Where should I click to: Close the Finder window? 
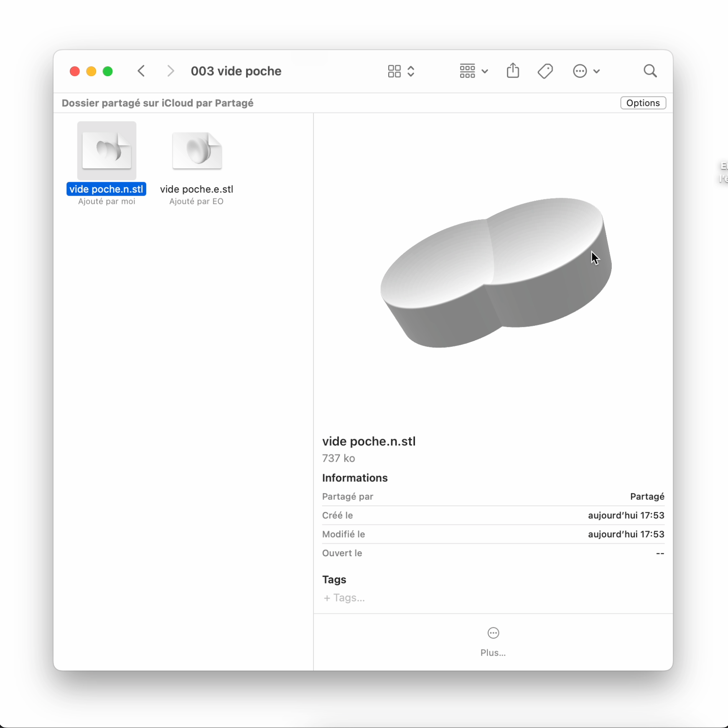click(x=75, y=71)
